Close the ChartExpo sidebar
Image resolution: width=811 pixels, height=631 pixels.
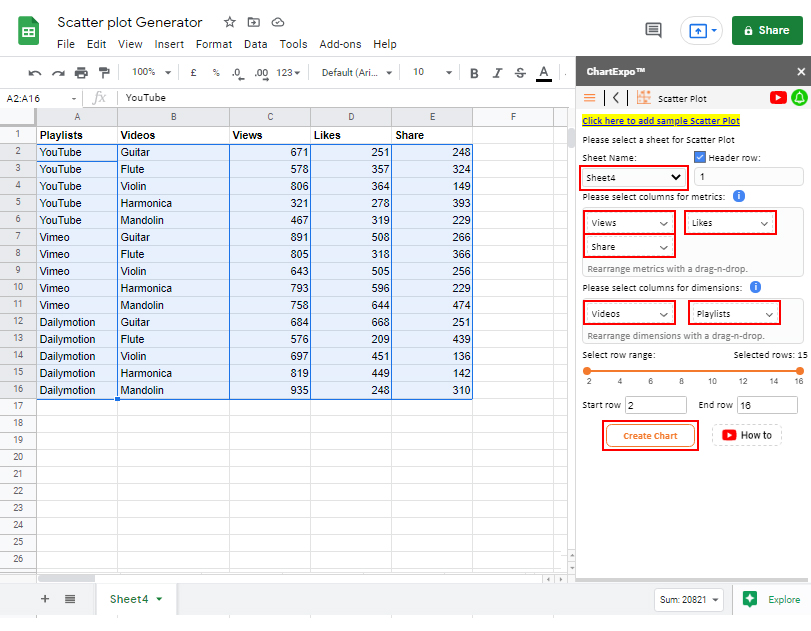[801, 71]
